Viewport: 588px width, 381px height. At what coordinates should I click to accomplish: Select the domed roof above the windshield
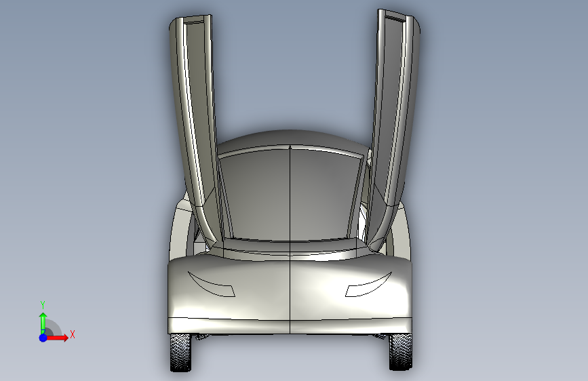291,139
